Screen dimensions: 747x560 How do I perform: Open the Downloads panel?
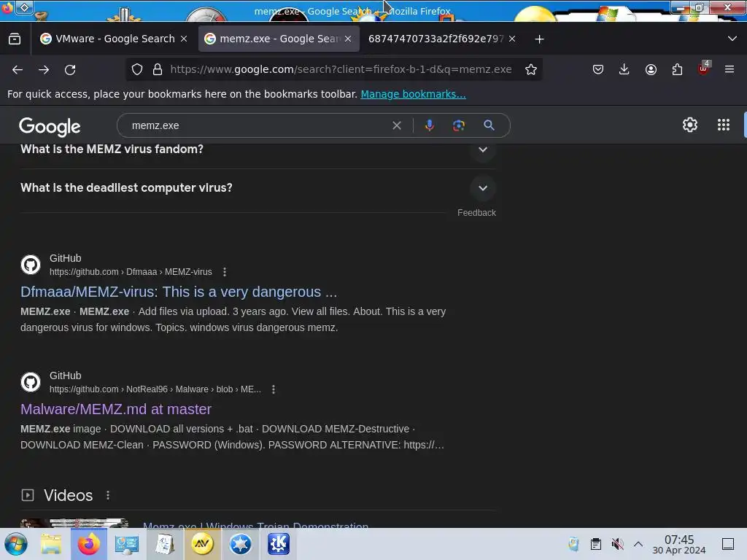[x=624, y=69]
